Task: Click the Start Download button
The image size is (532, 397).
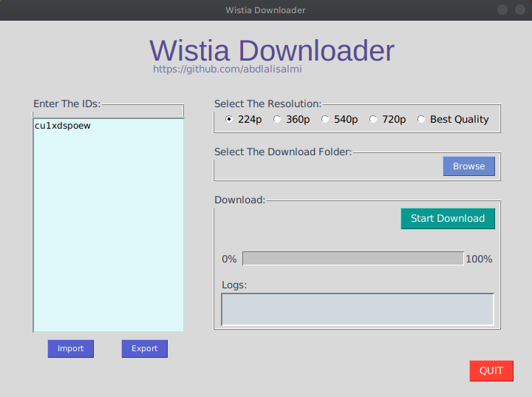Action: [448, 218]
